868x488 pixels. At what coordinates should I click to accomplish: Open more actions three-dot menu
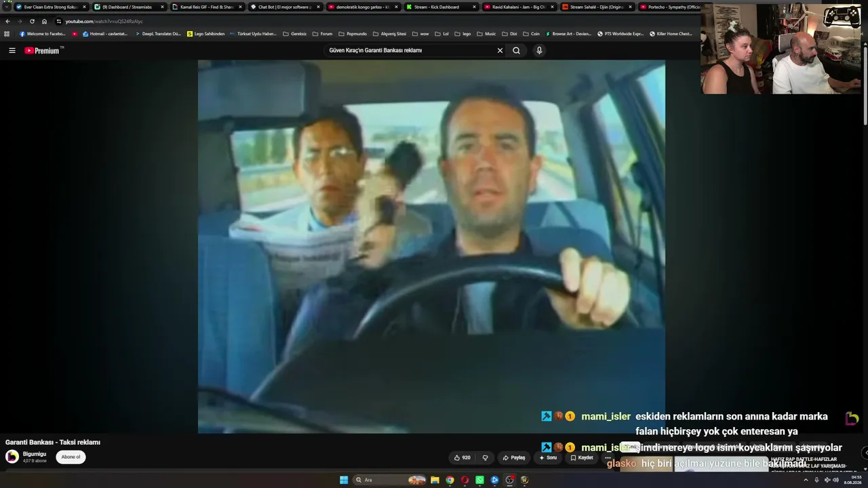(608, 457)
